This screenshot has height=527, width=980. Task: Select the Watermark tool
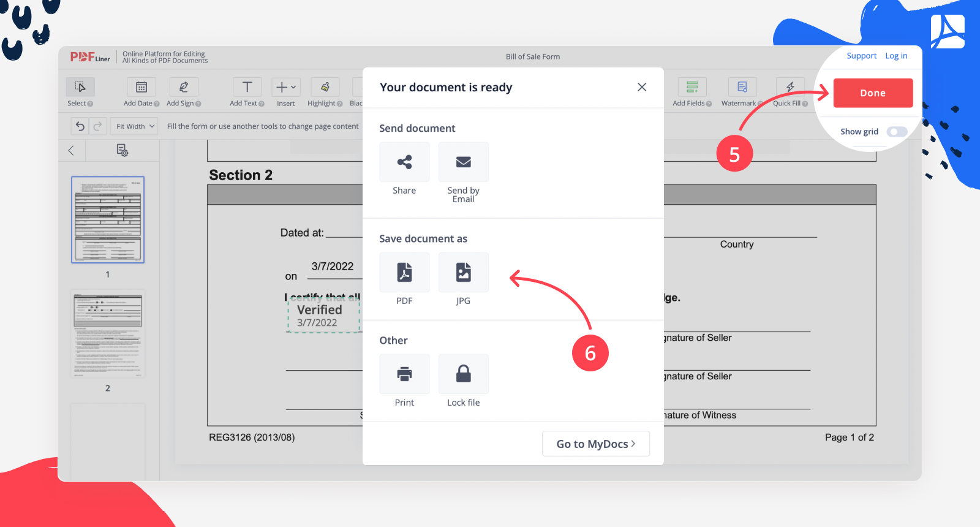click(742, 87)
